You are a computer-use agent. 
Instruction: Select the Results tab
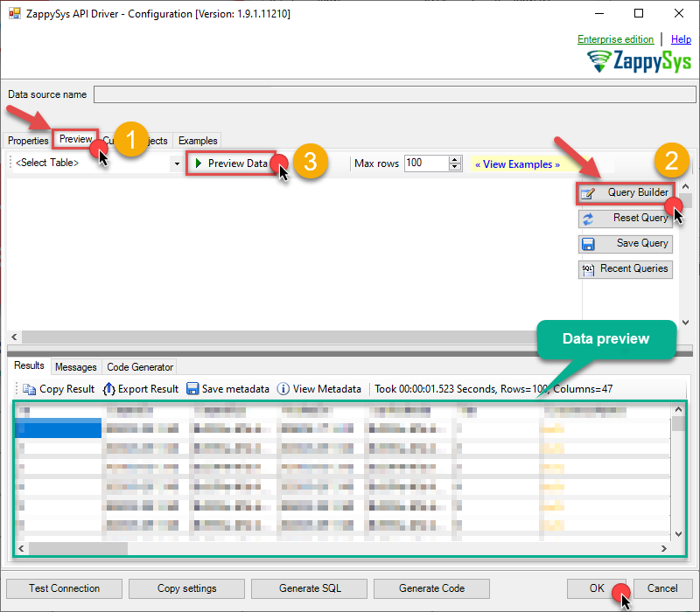(29, 365)
